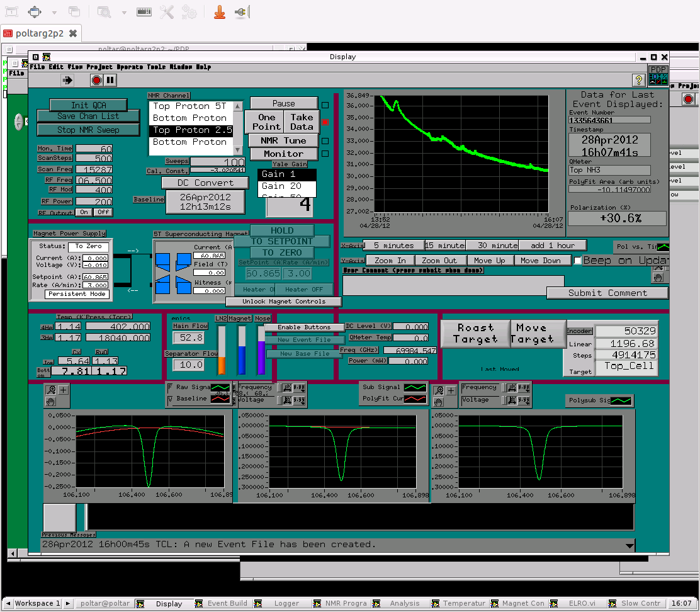Click the hand pan tool beside the comment box
Image resolution: width=700 pixels, height=612 pixels.
pyautogui.click(x=658, y=278)
